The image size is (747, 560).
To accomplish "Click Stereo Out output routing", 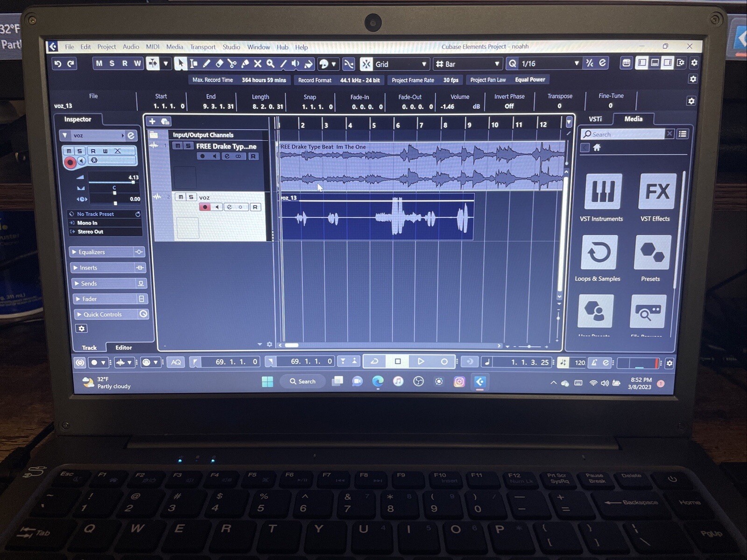I will [105, 231].
